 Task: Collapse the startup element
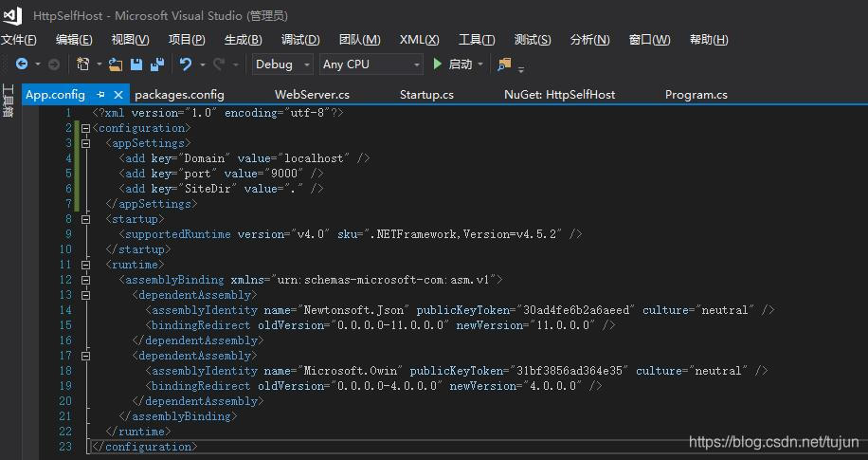[x=86, y=219]
